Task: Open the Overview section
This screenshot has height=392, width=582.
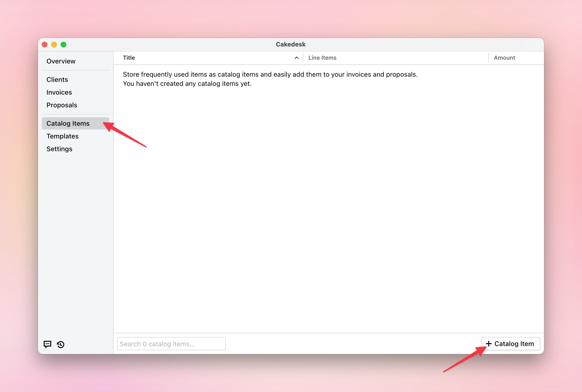Action: [61, 61]
